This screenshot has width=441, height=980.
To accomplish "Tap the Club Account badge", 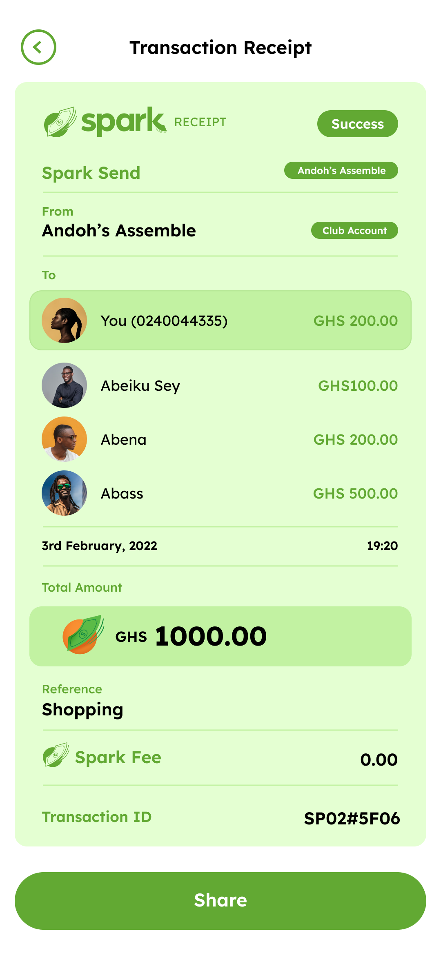I will 354,230.
